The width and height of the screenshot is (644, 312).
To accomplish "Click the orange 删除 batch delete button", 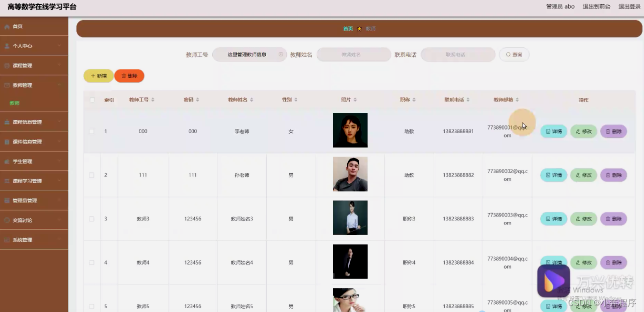I will pyautogui.click(x=129, y=76).
